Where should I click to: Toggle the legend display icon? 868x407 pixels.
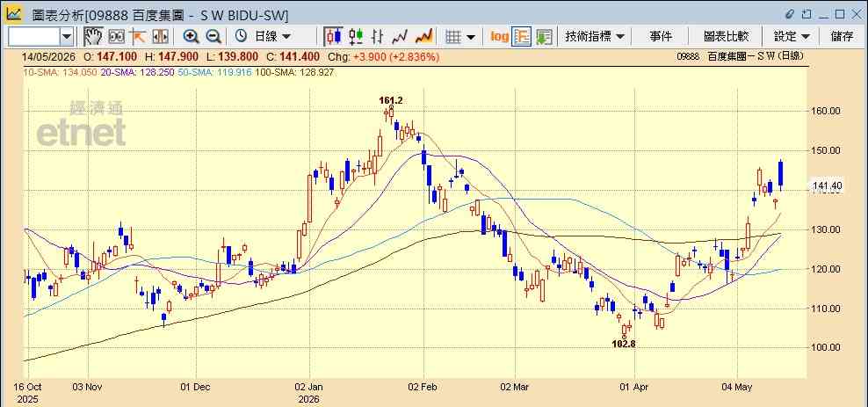pyautogui.click(x=522, y=37)
